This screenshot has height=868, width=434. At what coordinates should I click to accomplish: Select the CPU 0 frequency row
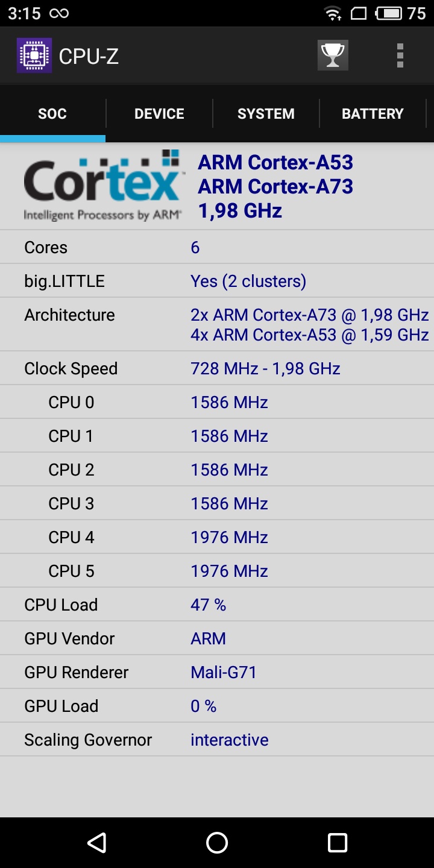(217, 402)
